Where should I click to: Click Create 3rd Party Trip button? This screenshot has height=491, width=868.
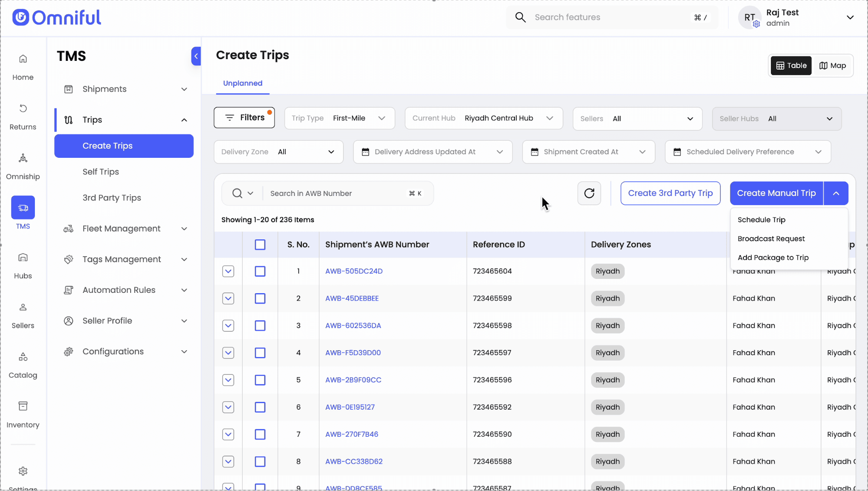pos(670,193)
